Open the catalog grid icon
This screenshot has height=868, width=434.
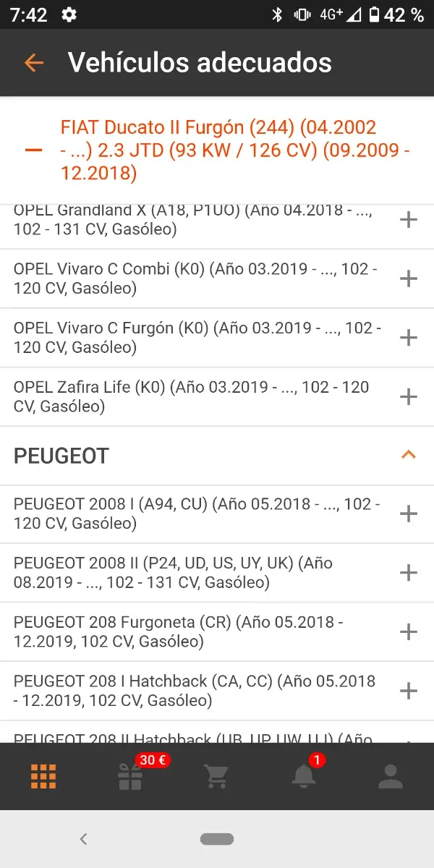(43, 776)
